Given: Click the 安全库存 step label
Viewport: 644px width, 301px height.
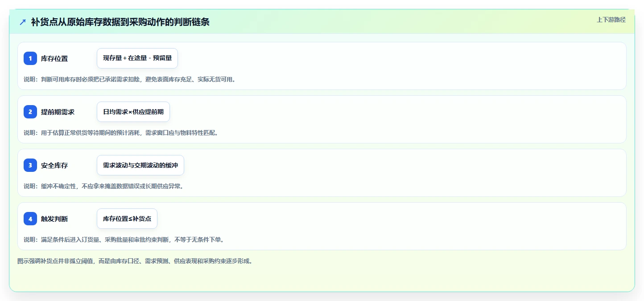Looking at the screenshot, I should pyautogui.click(x=54, y=165).
